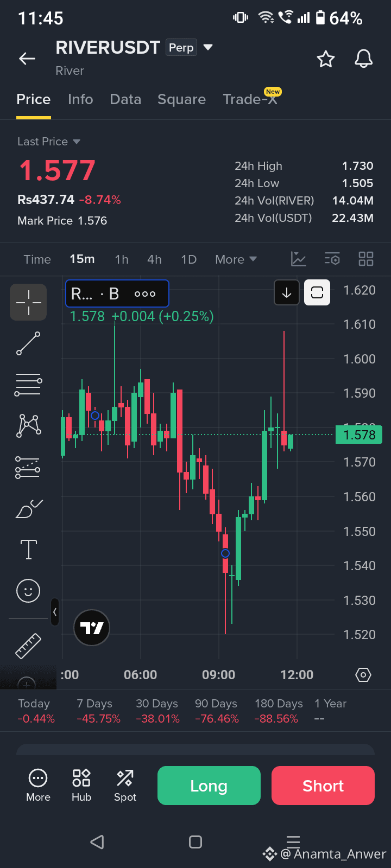Click the blue marker on lowest candle
Viewport: 391px width, 868px height.
tap(225, 553)
